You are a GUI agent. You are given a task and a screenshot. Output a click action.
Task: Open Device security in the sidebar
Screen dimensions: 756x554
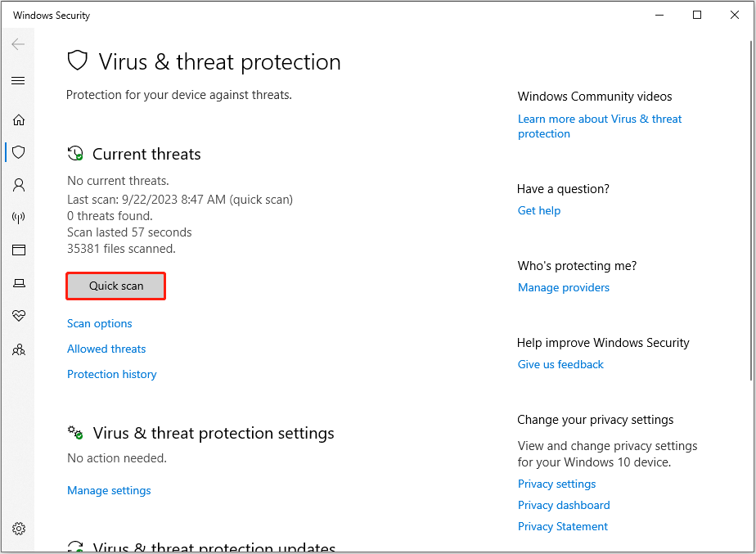point(19,282)
